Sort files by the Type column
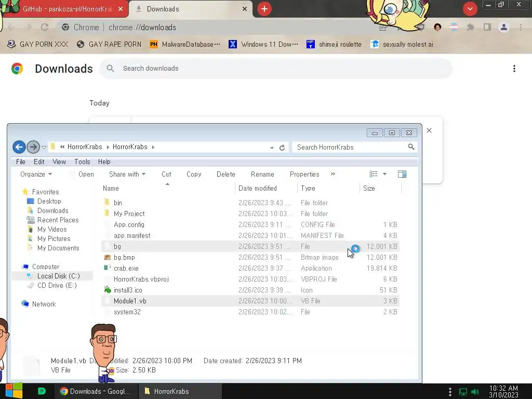The height and width of the screenshot is (399, 532). point(328,188)
